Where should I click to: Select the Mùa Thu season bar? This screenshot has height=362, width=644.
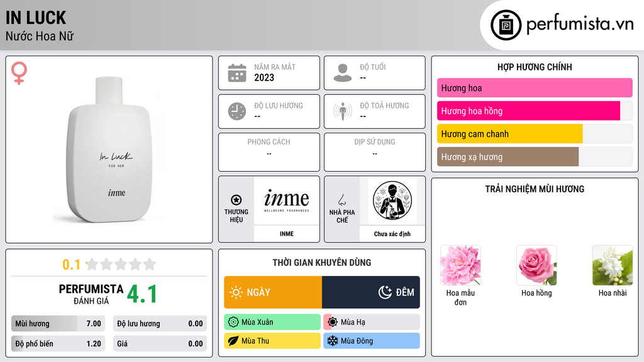coord(272,341)
